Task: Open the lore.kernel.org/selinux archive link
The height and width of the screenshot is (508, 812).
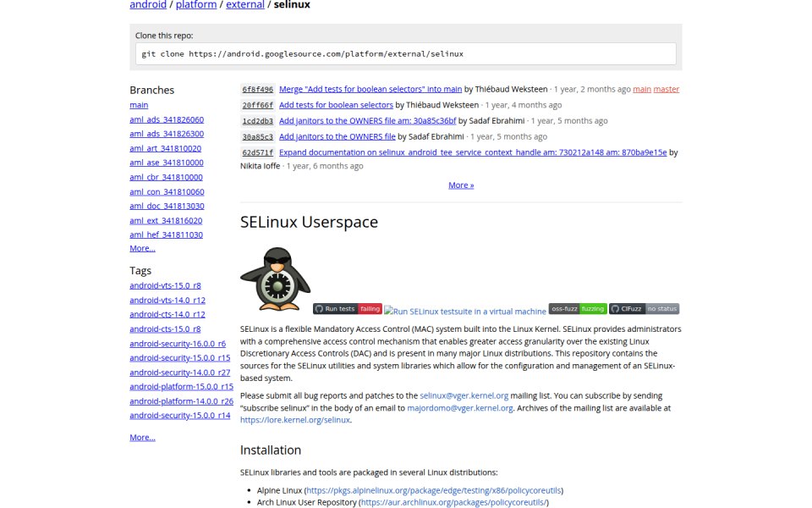Action: (295, 420)
